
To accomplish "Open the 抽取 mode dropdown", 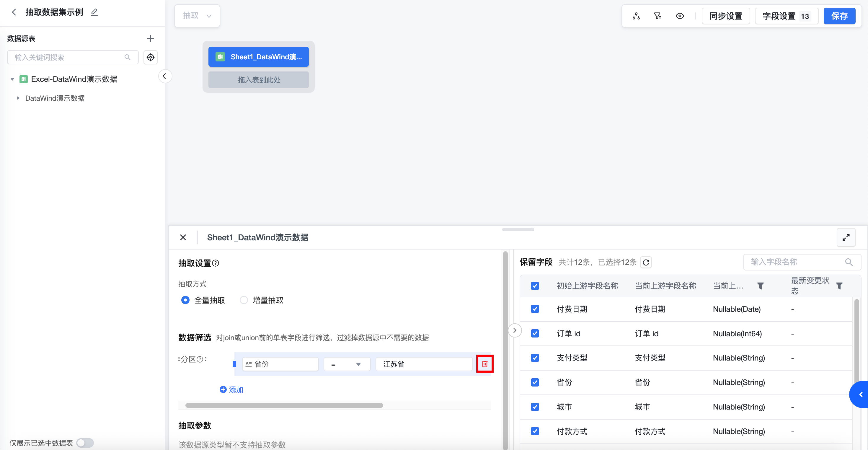I will [x=197, y=16].
